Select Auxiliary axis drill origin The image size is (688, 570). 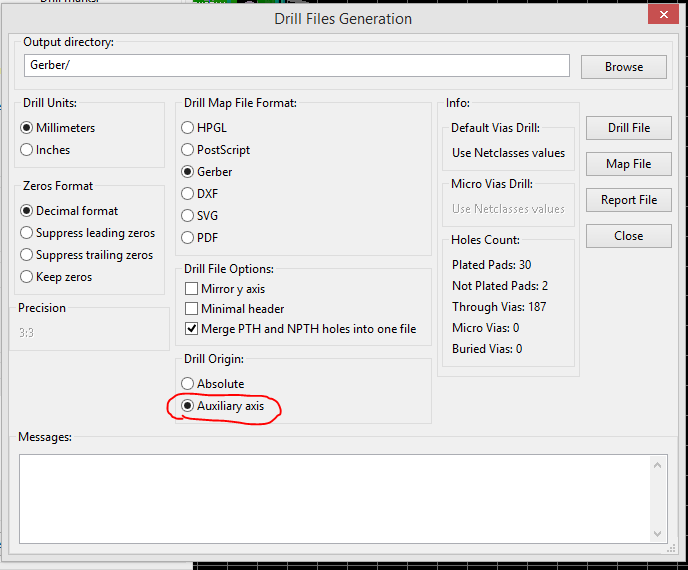pos(223,406)
